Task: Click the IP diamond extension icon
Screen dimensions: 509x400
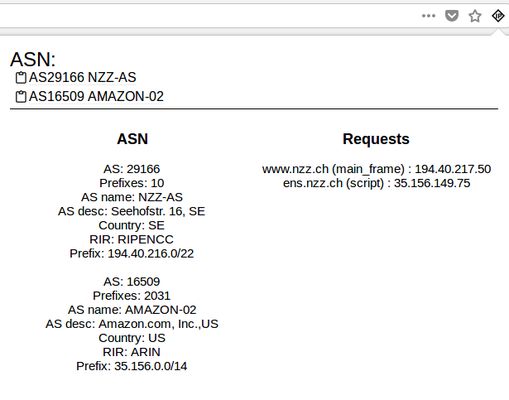Action: tap(498, 16)
